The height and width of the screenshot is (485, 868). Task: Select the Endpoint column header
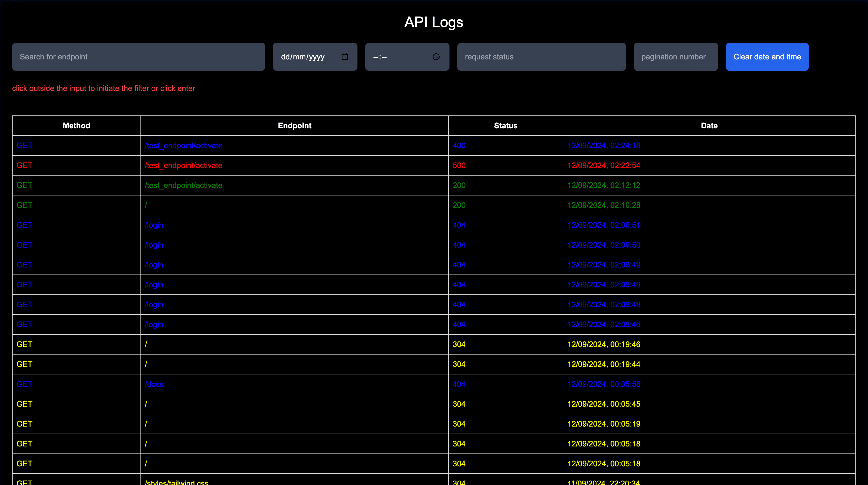[294, 126]
